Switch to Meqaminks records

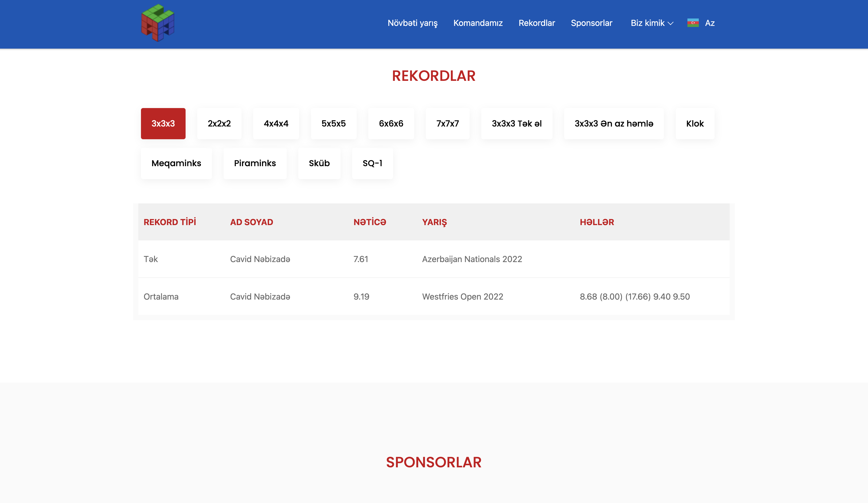coord(176,163)
